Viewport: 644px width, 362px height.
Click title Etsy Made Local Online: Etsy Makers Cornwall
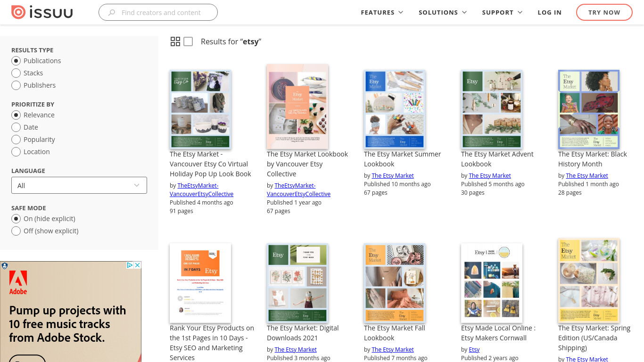pos(498,333)
